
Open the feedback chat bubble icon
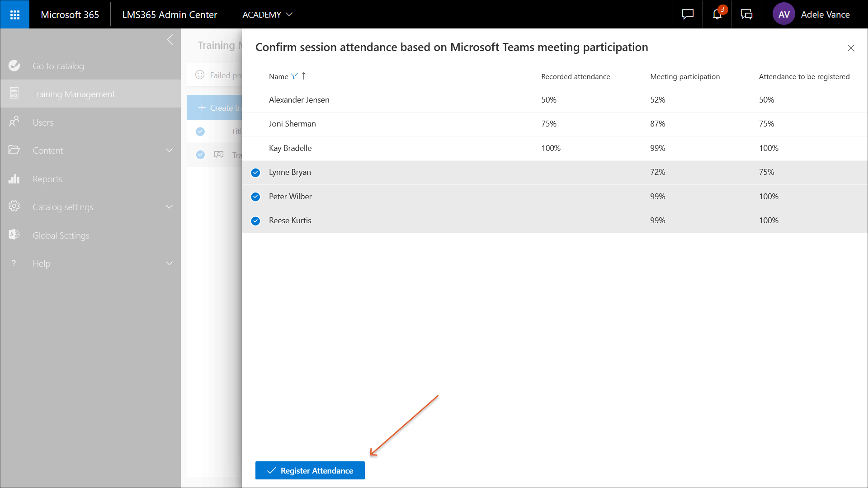[x=688, y=14]
